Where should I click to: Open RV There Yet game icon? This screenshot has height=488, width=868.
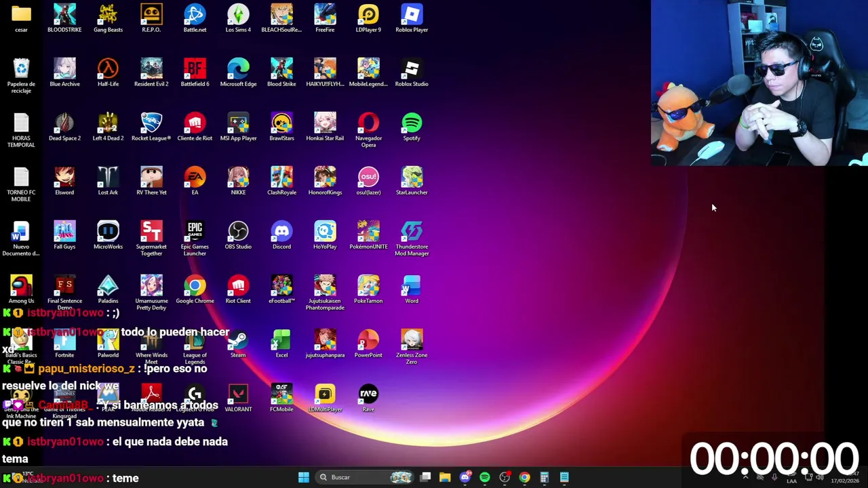click(151, 181)
